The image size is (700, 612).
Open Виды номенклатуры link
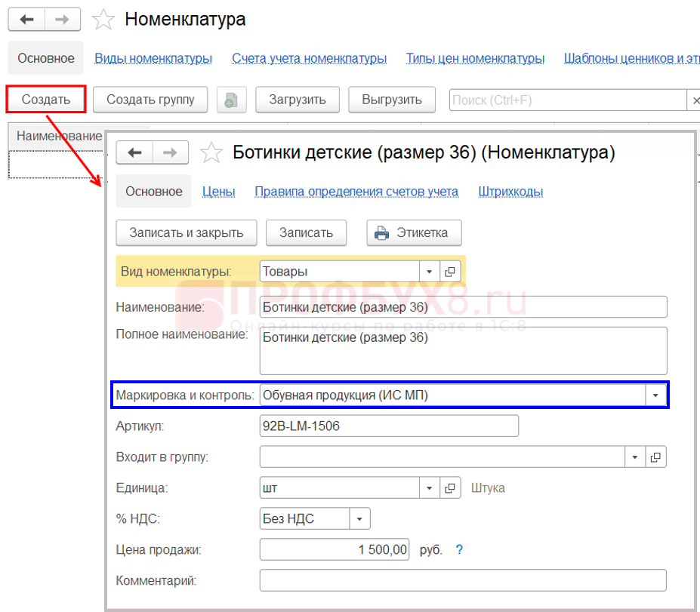[153, 58]
